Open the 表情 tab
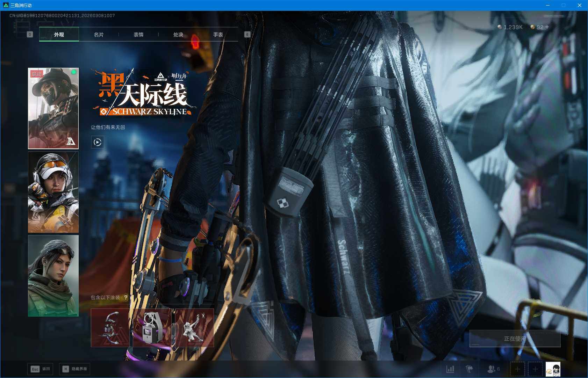 (x=139, y=34)
